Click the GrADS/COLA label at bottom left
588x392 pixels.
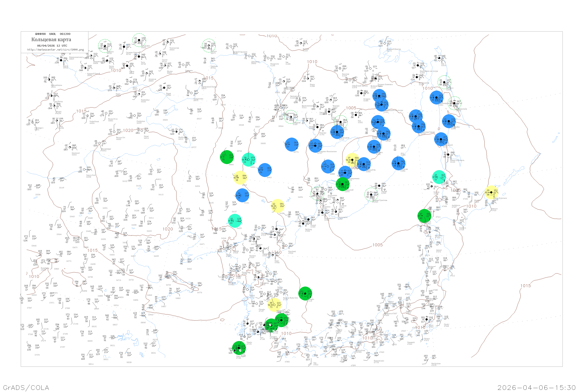tap(26, 387)
